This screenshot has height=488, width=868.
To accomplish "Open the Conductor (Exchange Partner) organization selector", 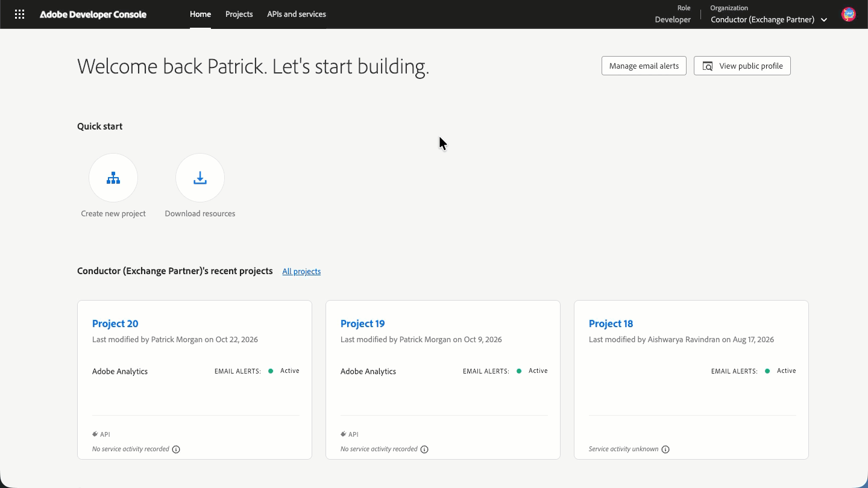I will point(769,20).
